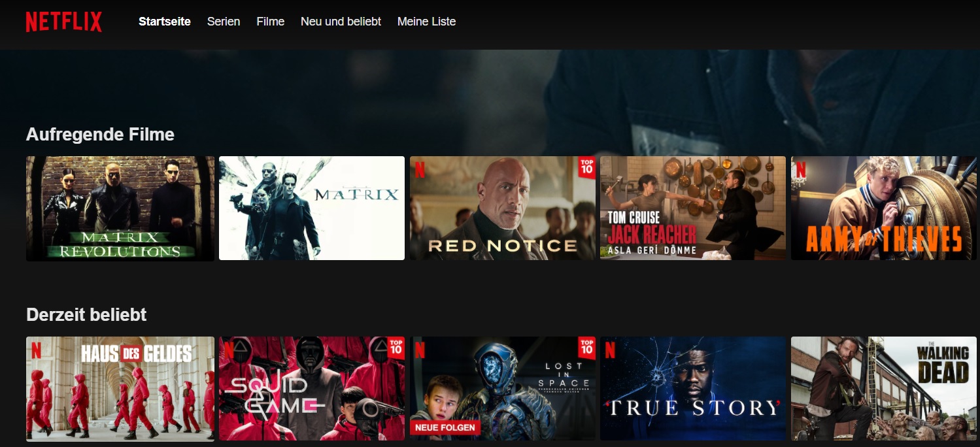Open the Red Notice thumbnail
The width and height of the screenshot is (980, 447).
503,208
